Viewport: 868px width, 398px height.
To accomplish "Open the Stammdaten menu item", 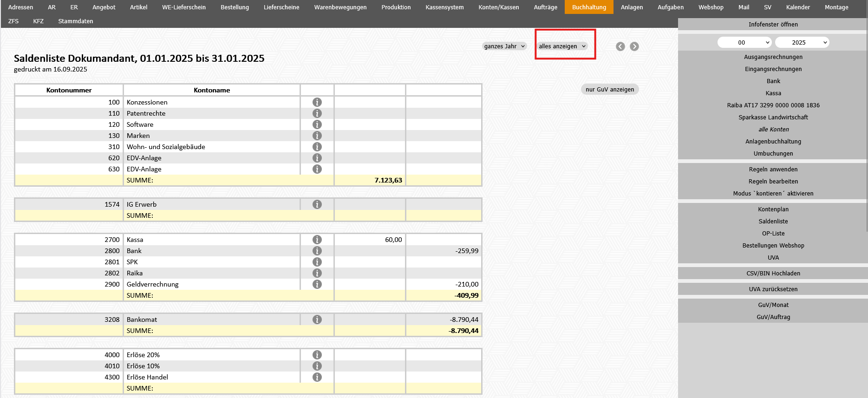I will pos(76,21).
